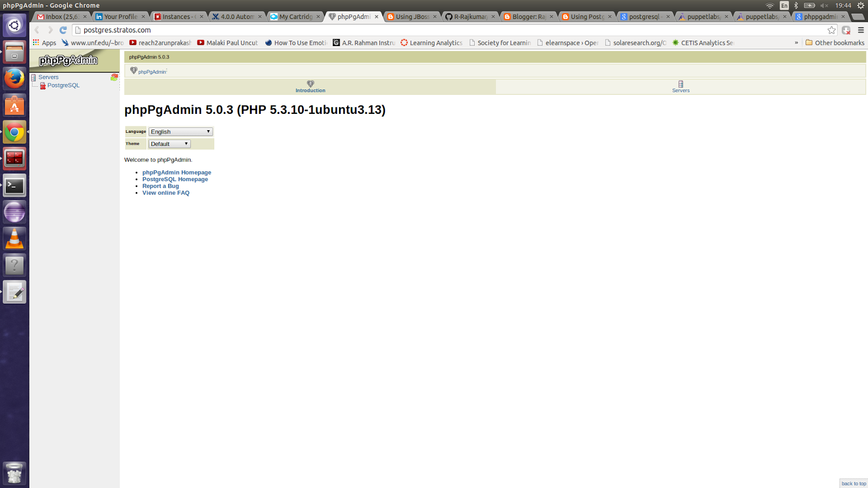Open the CETIS Analytics bookmark
The height and width of the screenshot is (488, 868).
pos(703,43)
